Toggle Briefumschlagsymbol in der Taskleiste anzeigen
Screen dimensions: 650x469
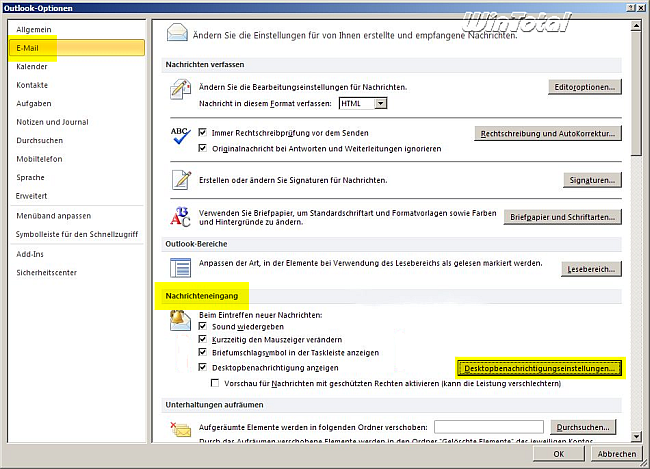[x=203, y=352]
